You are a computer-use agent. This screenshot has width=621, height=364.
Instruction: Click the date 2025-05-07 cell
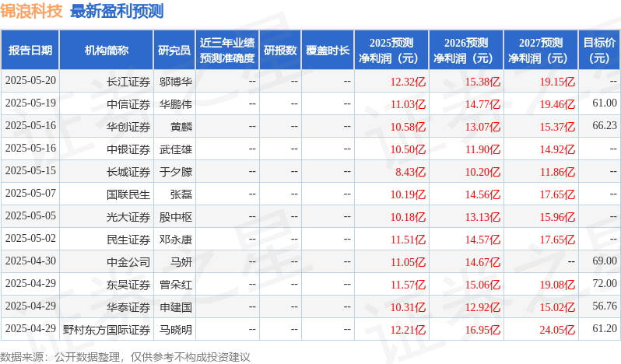pos(30,194)
